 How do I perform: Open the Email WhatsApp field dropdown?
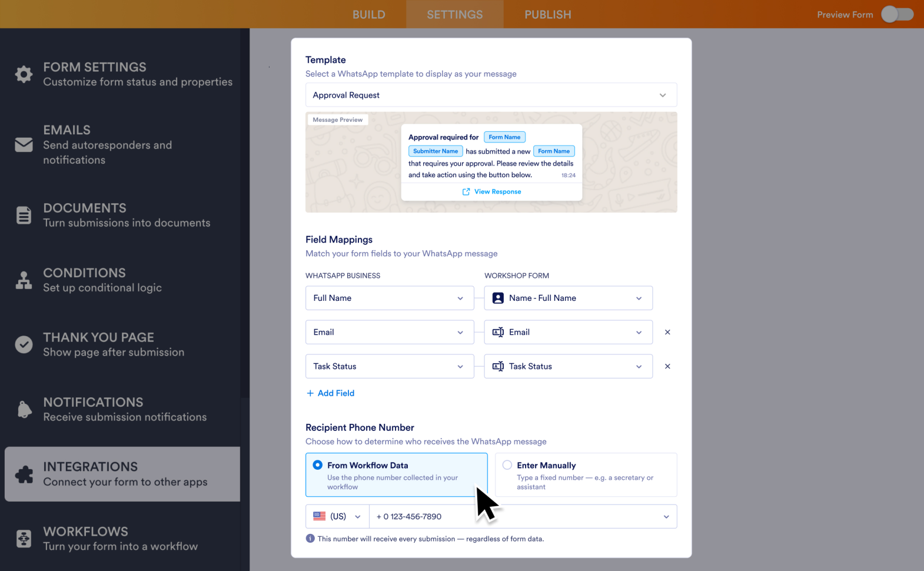point(390,332)
